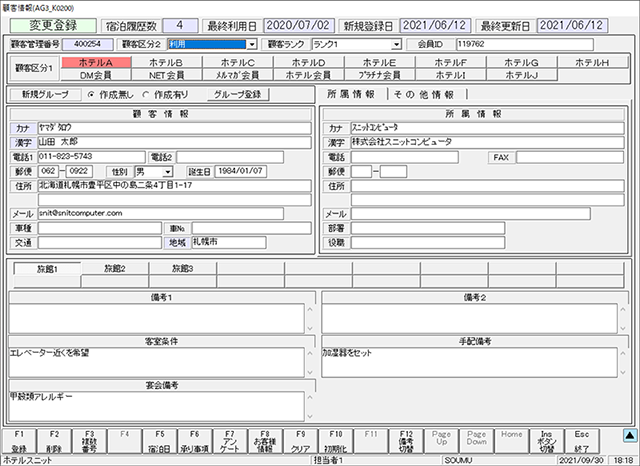The width and height of the screenshot is (640, 466).
Task: Click the 誕生日 field 1984/01/07
Action: pyautogui.click(x=241, y=171)
